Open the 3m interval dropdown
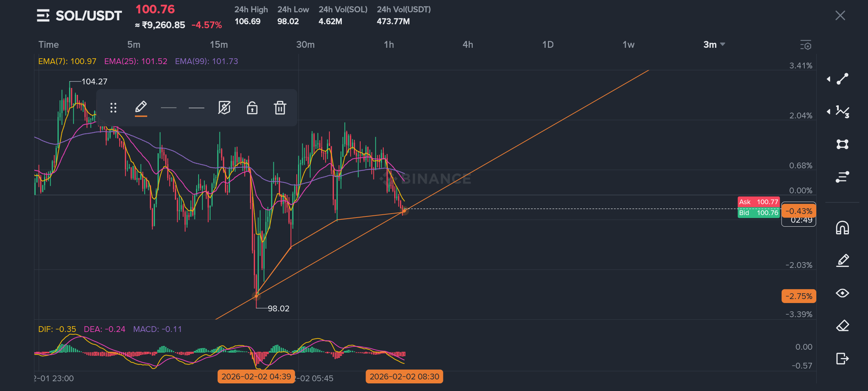 pos(714,45)
